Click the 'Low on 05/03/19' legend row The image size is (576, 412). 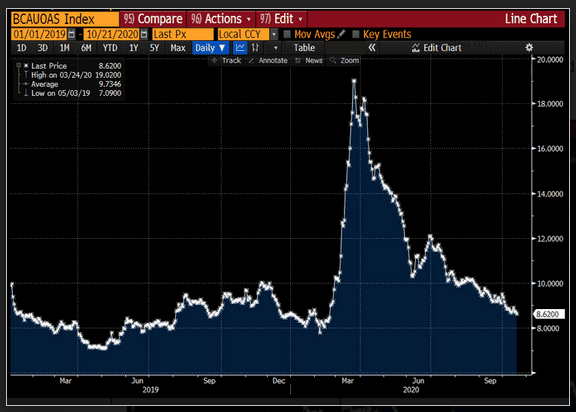[72, 93]
